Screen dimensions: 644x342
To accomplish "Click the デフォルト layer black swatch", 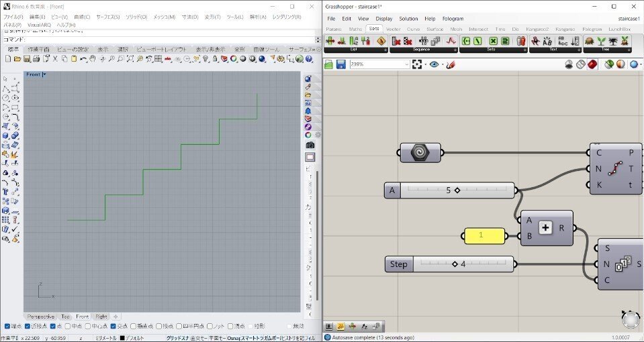I will point(122,338).
